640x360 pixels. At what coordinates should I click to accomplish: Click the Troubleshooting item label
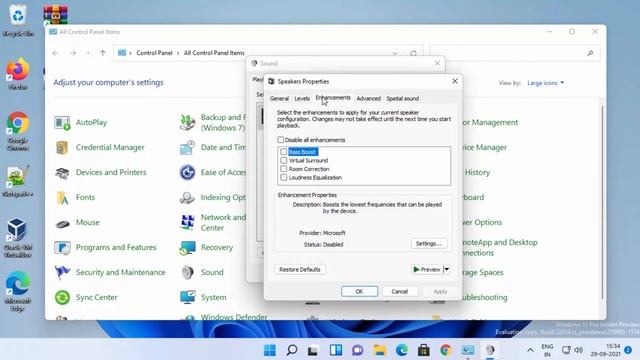point(484,298)
